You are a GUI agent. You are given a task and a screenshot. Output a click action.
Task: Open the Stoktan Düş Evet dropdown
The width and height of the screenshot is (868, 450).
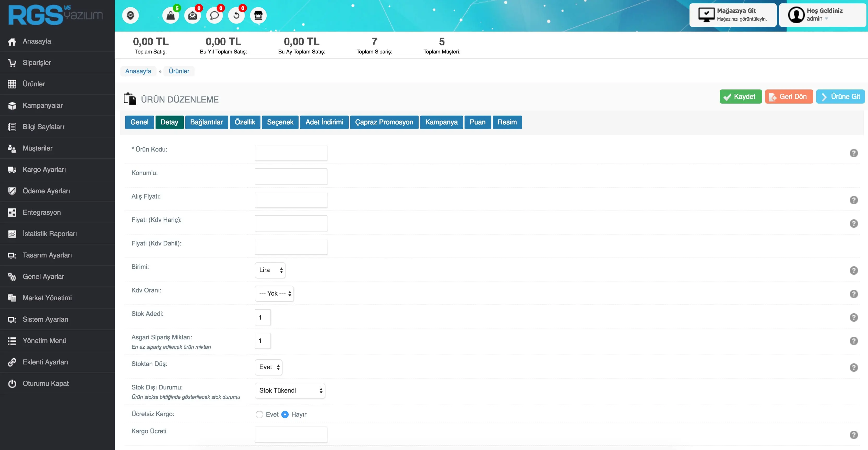(x=269, y=367)
